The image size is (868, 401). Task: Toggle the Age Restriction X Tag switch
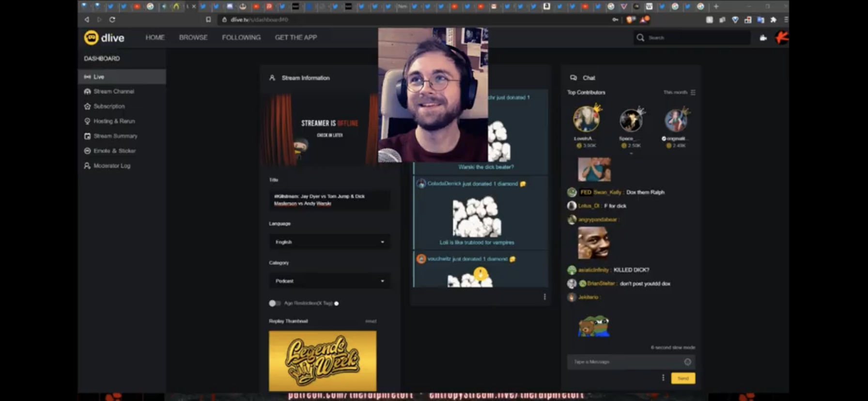[274, 303]
